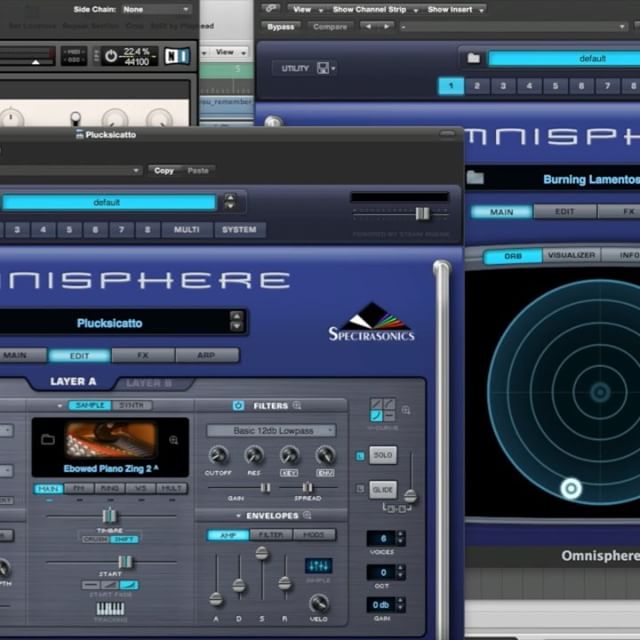Click the power icon beside CPU percentage
Screen dimensions: 640x640
point(111,56)
